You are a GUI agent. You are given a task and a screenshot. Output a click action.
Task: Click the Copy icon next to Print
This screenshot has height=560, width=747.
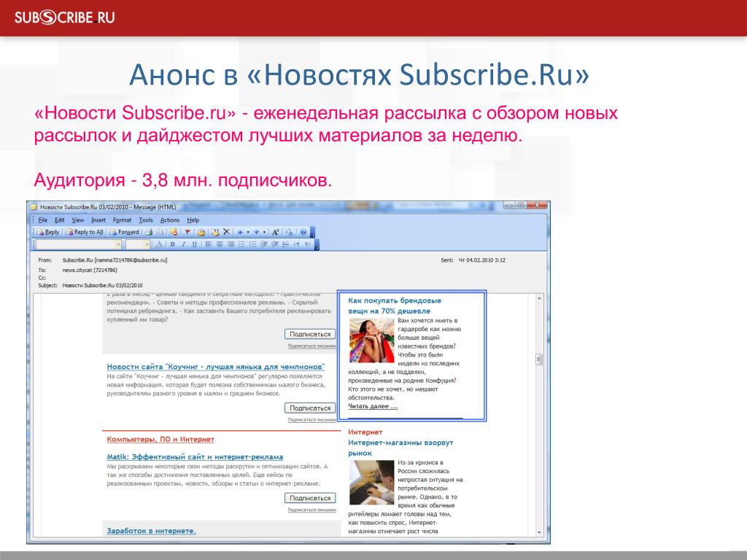tap(160, 232)
